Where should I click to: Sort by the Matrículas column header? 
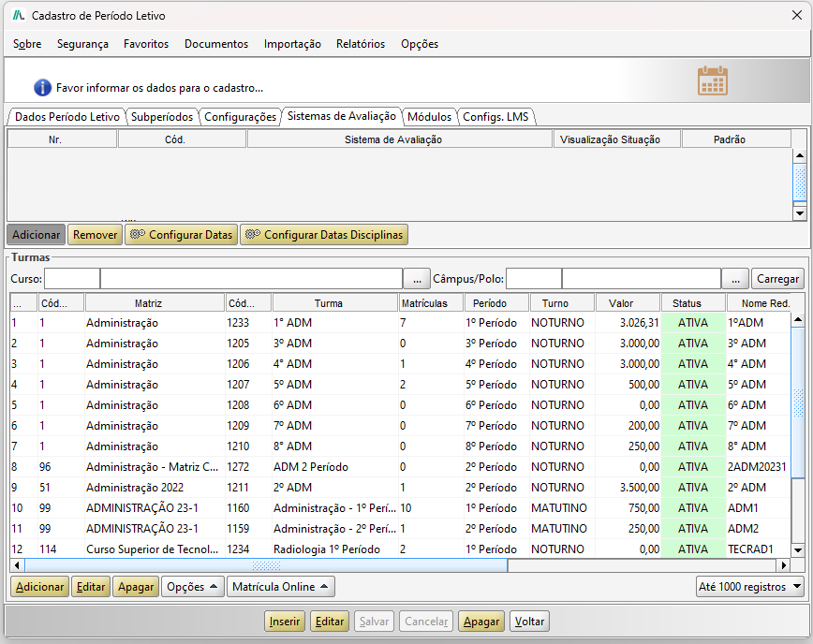pos(431,303)
